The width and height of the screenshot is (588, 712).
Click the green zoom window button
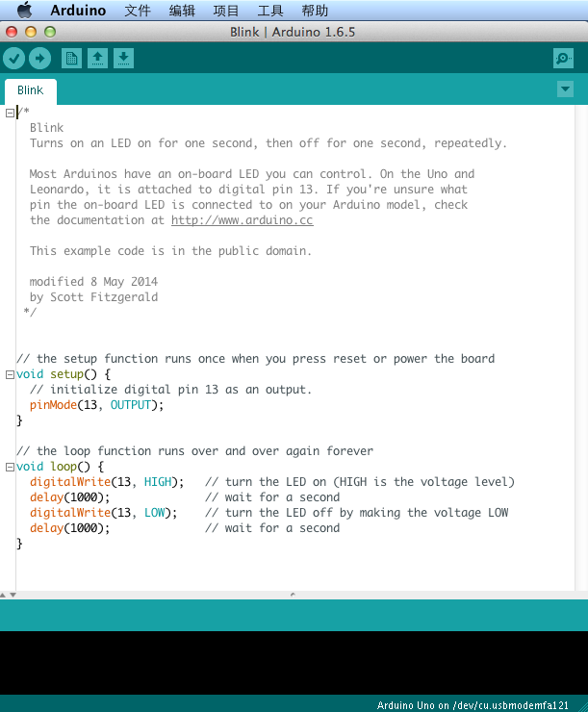pyautogui.click(x=49, y=32)
